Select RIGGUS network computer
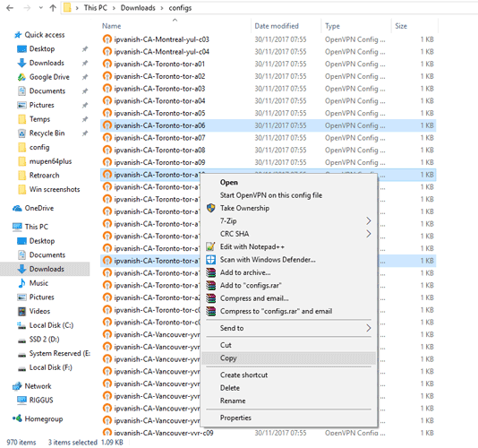Screen dimensions: 478x448 click(41, 401)
